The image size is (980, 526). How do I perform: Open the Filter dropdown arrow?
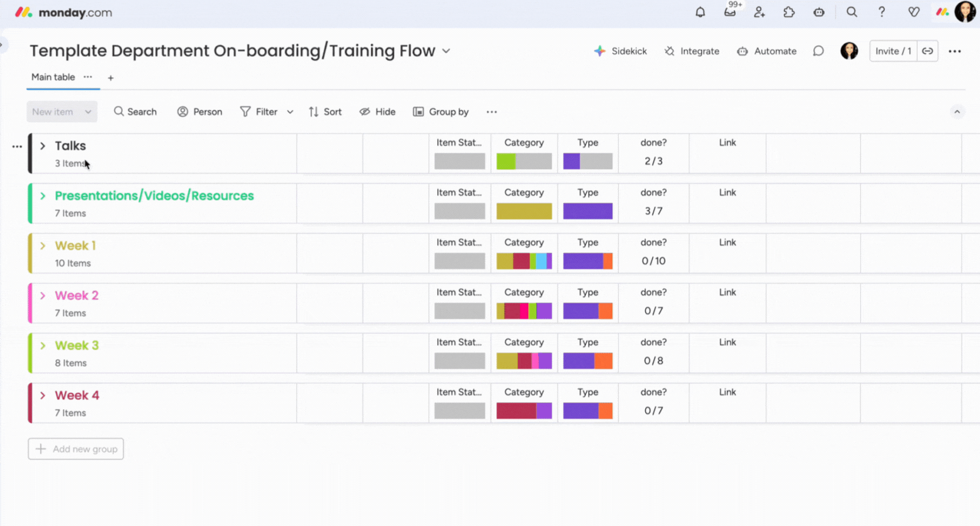click(290, 112)
